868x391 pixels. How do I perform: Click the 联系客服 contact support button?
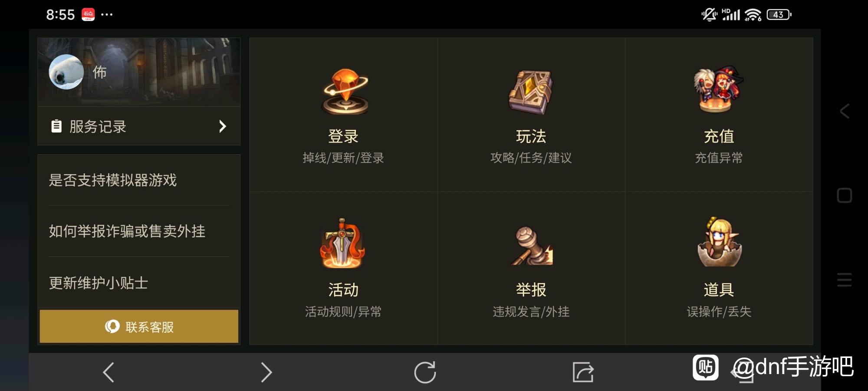click(139, 326)
